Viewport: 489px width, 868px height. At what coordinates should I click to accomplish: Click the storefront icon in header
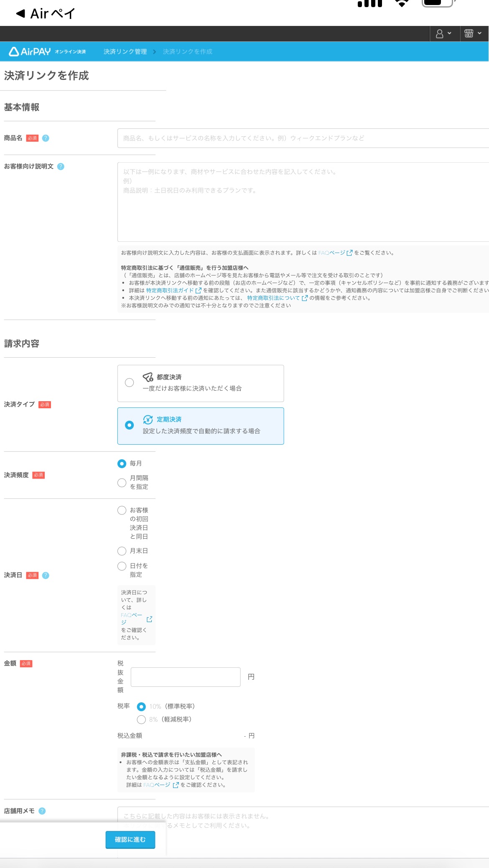469,33
